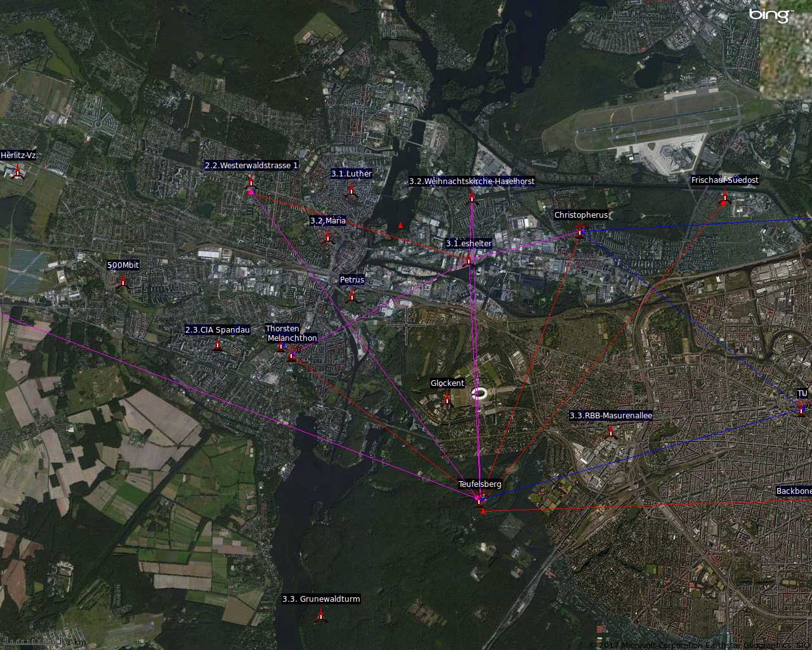Viewport: 812px width, 650px height.
Task: Click the 3.3. Grunewaldturm tower icon
Action: click(321, 614)
